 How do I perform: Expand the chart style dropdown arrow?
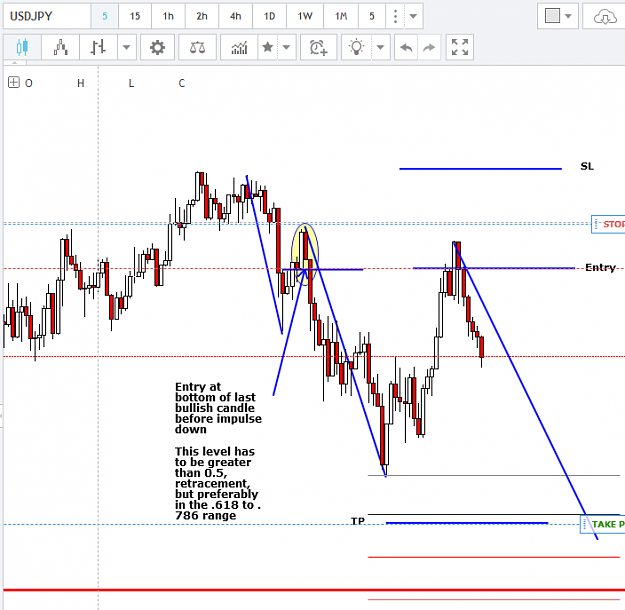127,47
